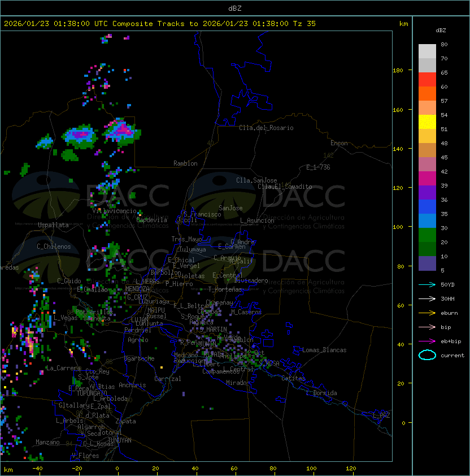
Task: Click the 'Carrizal' map label
Action: click(167, 379)
